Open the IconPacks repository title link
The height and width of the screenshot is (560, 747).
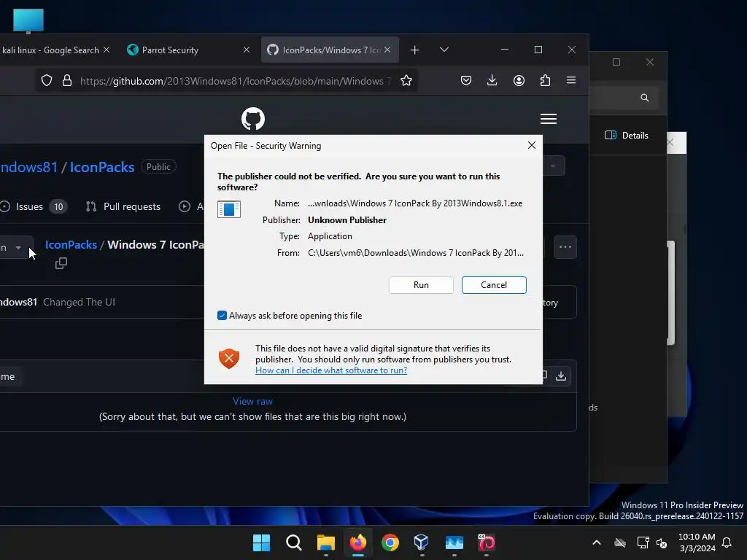tap(102, 167)
